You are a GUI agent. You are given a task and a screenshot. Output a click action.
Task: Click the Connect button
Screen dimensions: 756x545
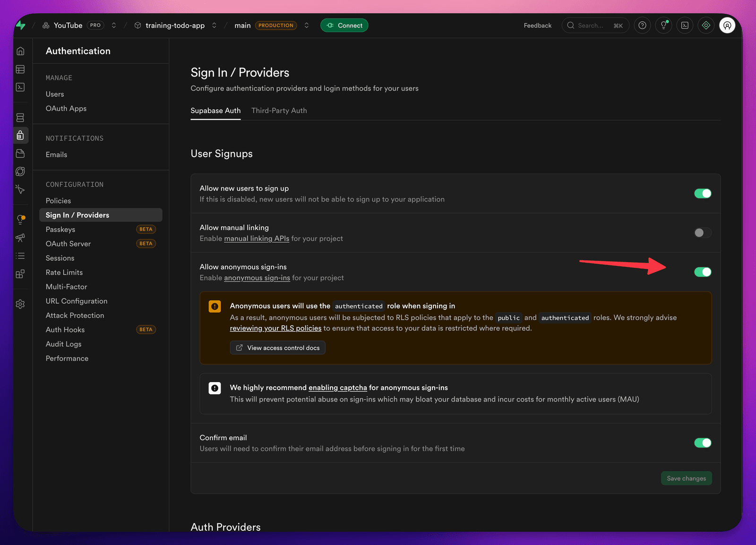pos(344,26)
